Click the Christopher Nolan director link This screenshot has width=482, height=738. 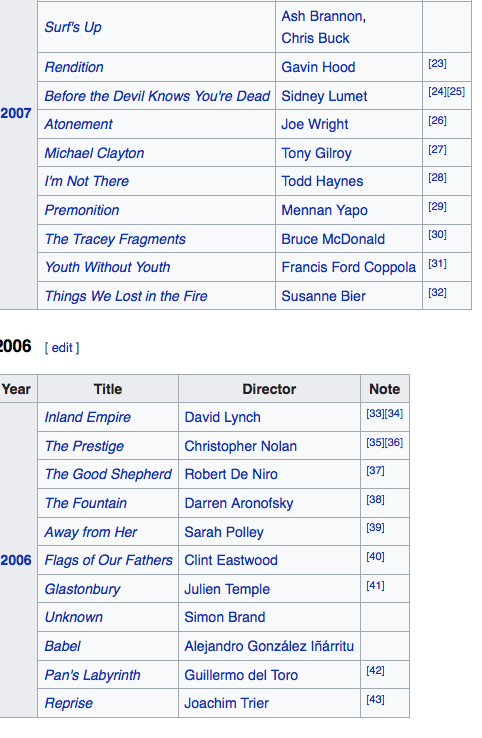241,446
